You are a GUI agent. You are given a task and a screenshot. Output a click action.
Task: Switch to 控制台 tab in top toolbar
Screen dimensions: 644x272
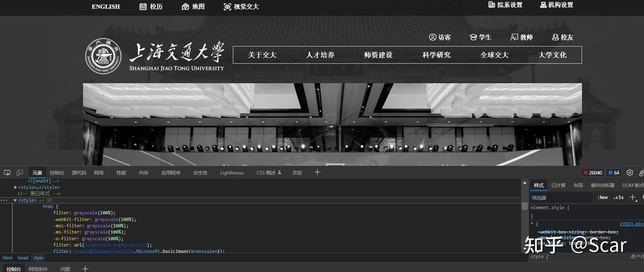tap(57, 173)
